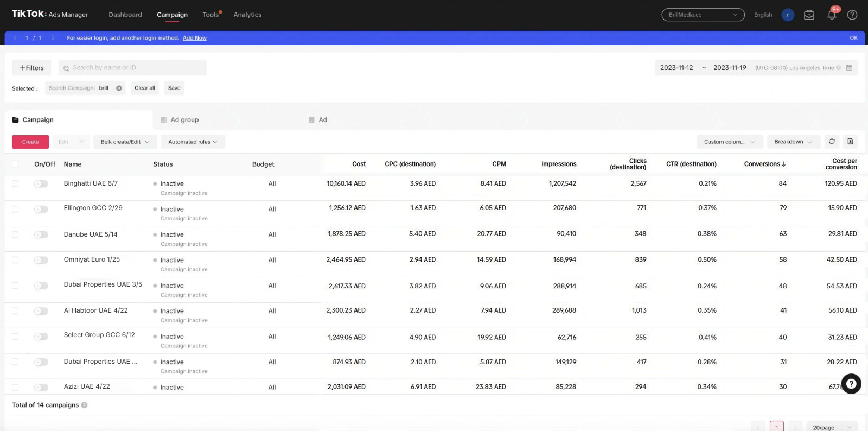Viewport: 868px width, 431px height.
Task: Toggle on the Binghatti UAE 6/7 campaign
Action: (41, 184)
